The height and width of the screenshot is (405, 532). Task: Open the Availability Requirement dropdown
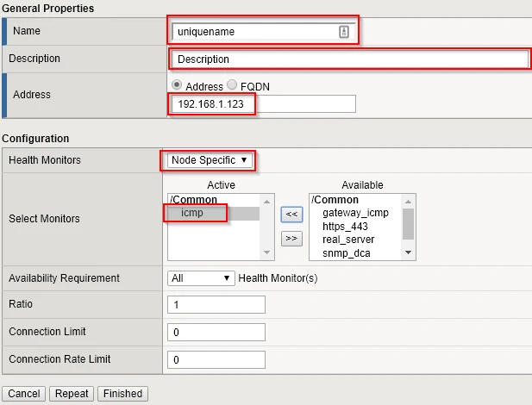coord(202,277)
